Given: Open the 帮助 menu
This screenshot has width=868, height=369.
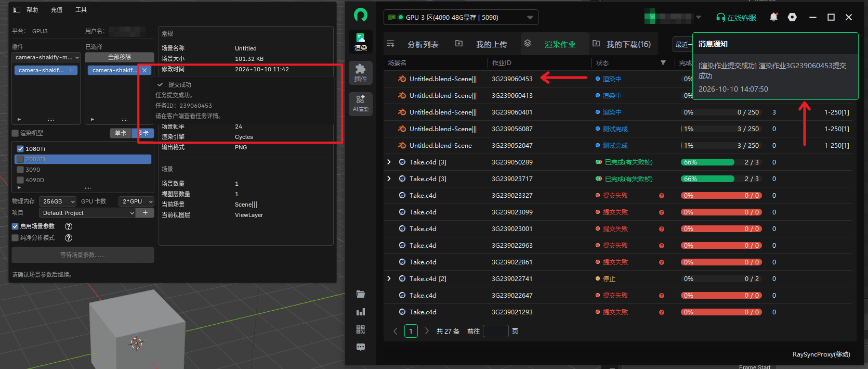Looking at the screenshot, I should point(32,10).
